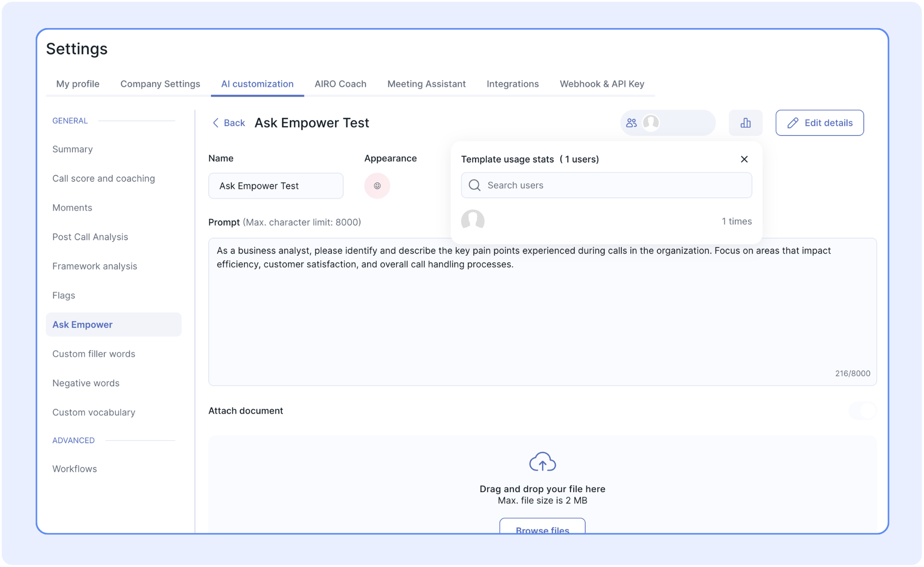The width and height of the screenshot is (924, 567).
Task: Click the user avatar in stats list
Action: point(473,221)
